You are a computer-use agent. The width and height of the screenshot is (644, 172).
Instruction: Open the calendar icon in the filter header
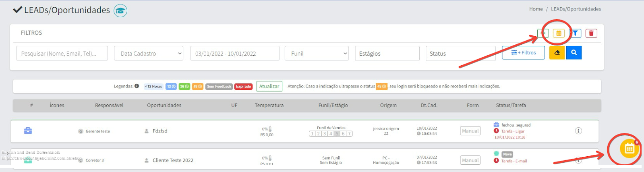pyautogui.click(x=559, y=33)
